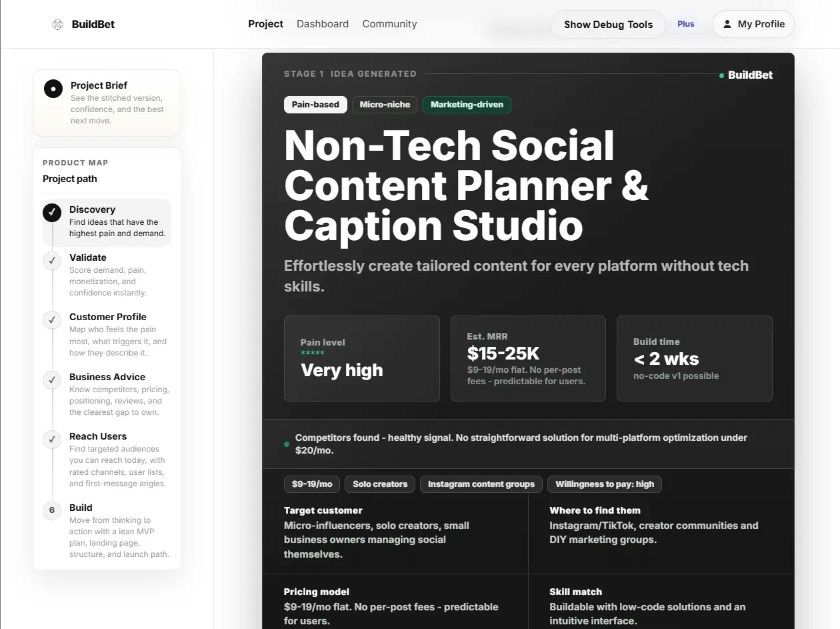Click the Micro-niche tag
Screen dimensions: 840x629
(385, 105)
